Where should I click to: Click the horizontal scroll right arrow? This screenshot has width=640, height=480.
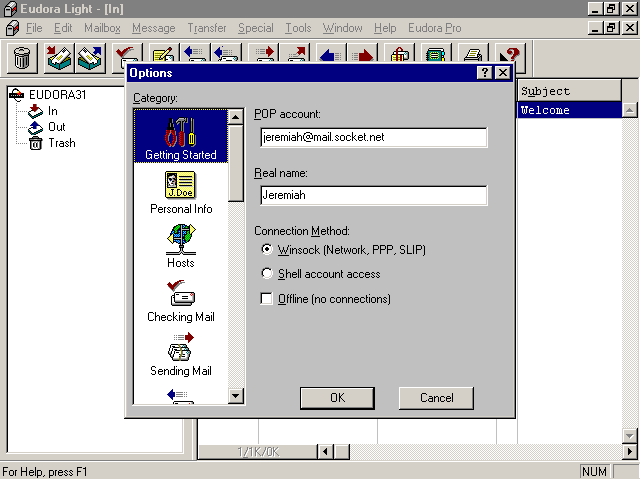pos(629,451)
